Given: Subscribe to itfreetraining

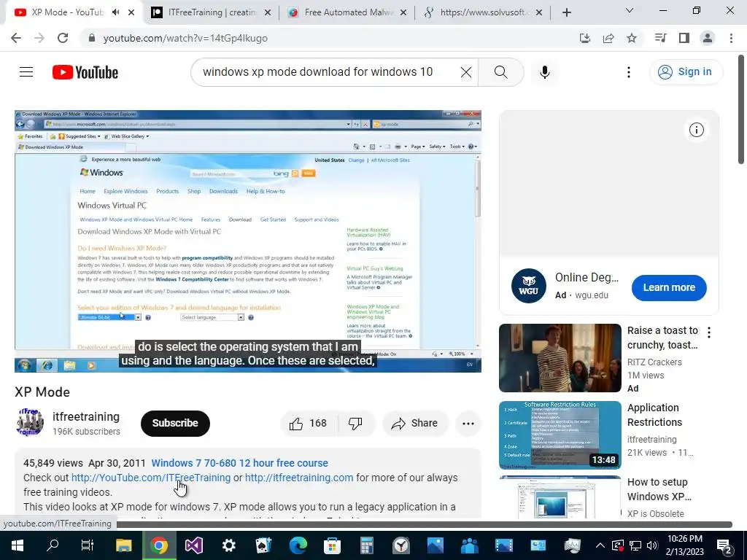Looking at the screenshot, I should (x=175, y=424).
